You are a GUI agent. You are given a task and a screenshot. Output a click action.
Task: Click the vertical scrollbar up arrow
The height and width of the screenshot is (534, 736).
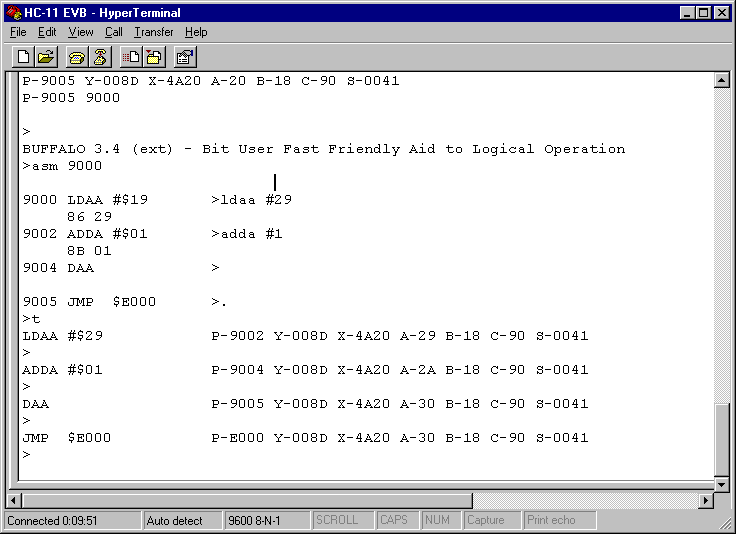coord(722,81)
